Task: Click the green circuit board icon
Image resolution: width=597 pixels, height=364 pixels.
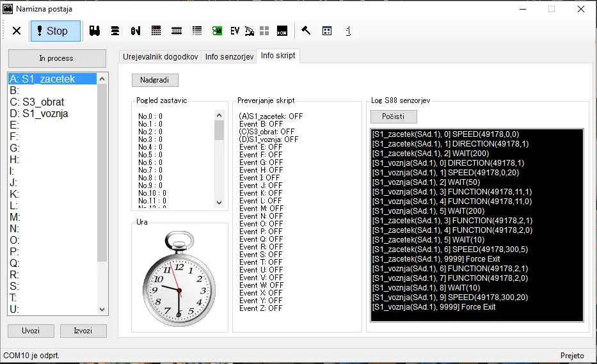Action: coord(217,31)
